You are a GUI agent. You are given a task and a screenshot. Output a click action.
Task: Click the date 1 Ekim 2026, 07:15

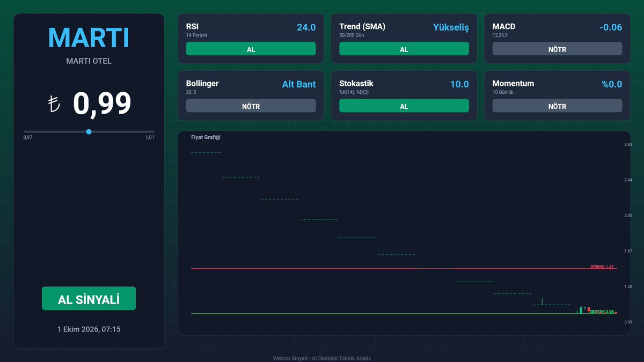click(x=89, y=329)
